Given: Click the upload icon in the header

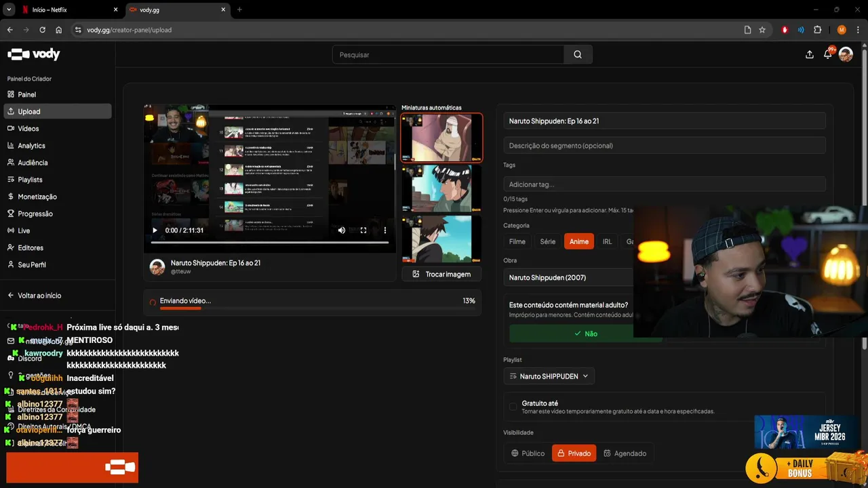Looking at the screenshot, I should point(809,55).
